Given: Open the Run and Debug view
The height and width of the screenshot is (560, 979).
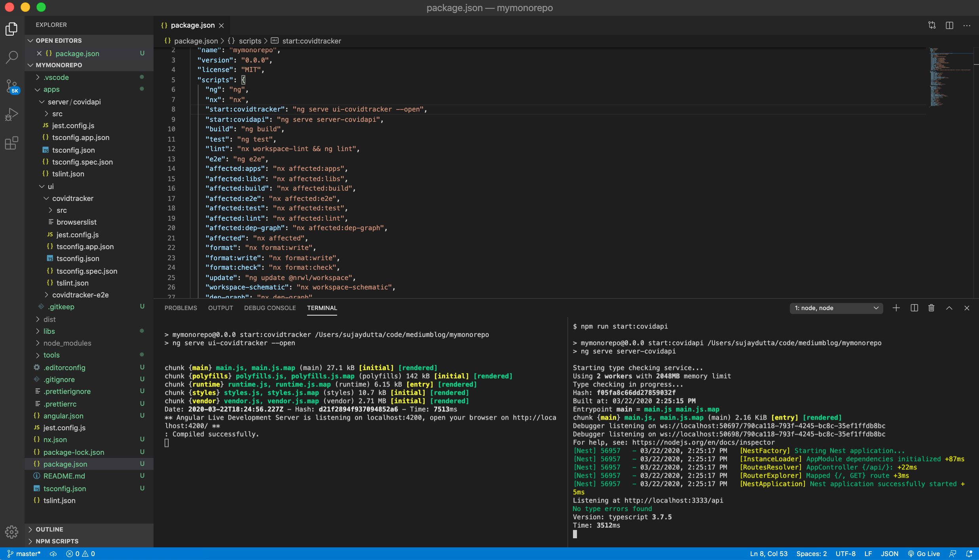Looking at the screenshot, I should tap(12, 115).
